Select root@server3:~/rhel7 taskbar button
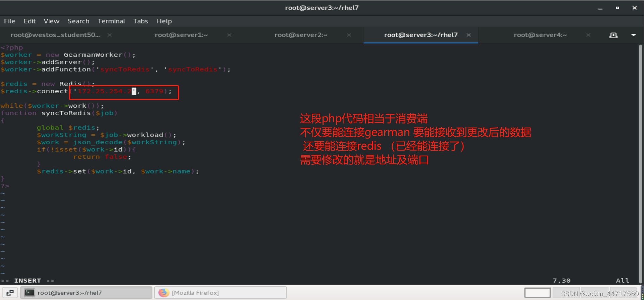Viewport: 644px width, 300px height. pyautogui.click(x=86, y=293)
